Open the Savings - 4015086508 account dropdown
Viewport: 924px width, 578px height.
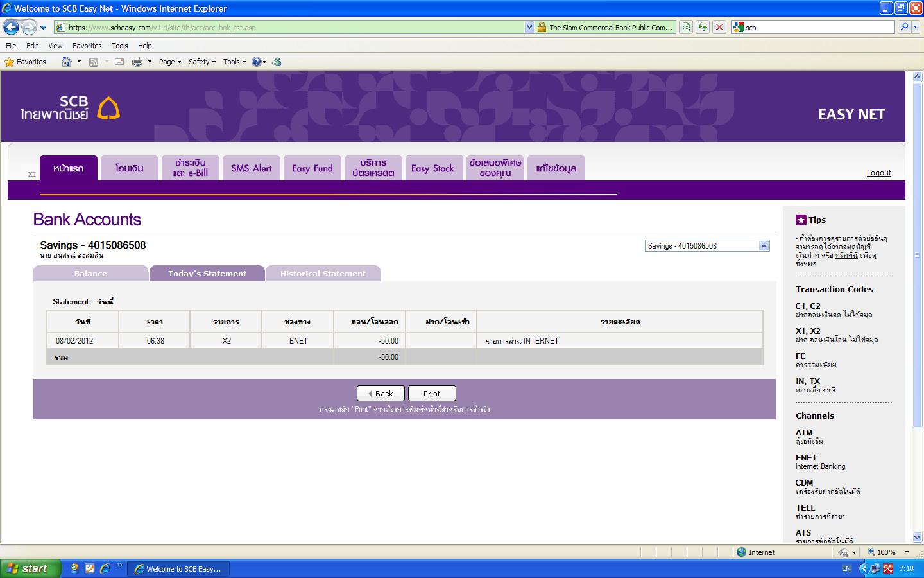point(707,246)
